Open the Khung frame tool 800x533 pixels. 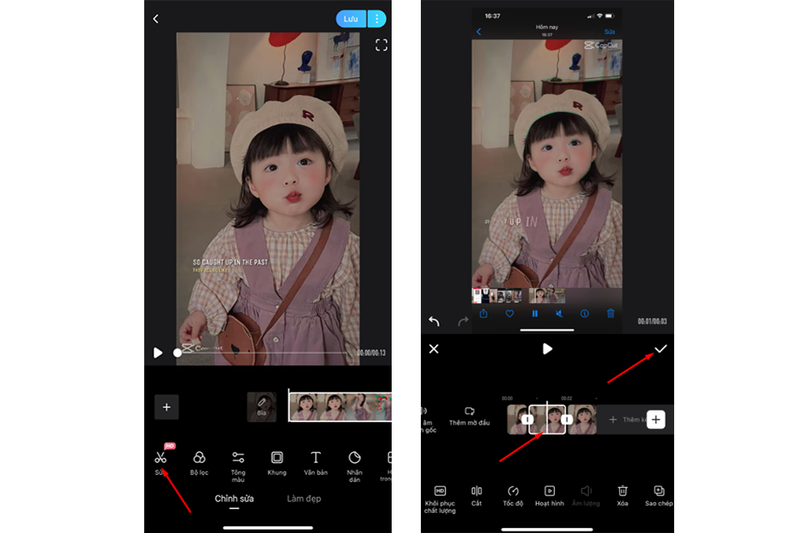[277, 463]
